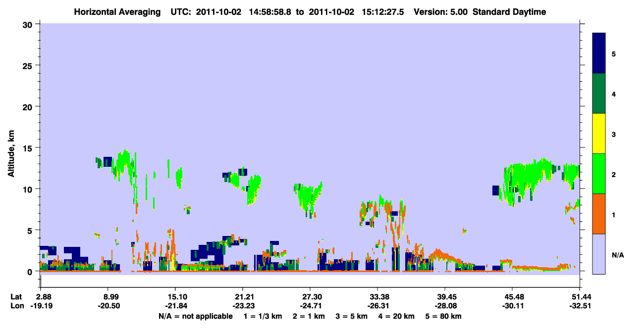Click the 'Altitude, km' axis label
This screenshot has height=330, width=644.
click(11, 152)
